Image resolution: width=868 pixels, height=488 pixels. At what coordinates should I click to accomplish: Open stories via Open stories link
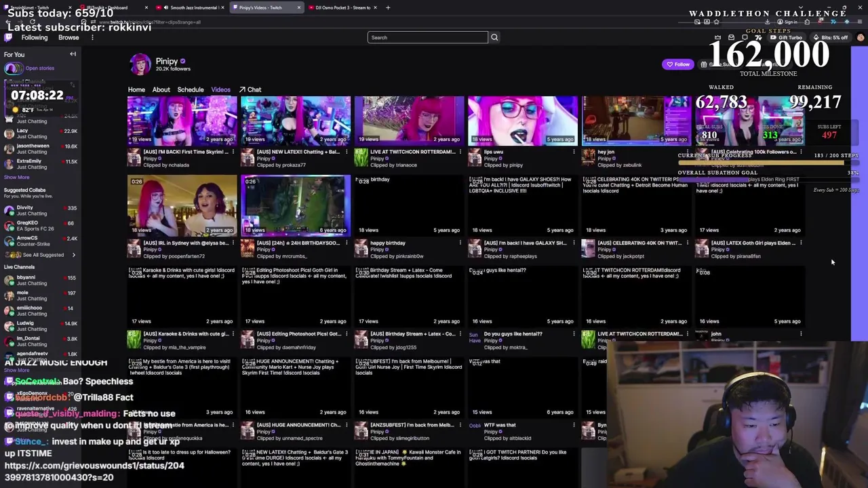click(x=40, y=68)
